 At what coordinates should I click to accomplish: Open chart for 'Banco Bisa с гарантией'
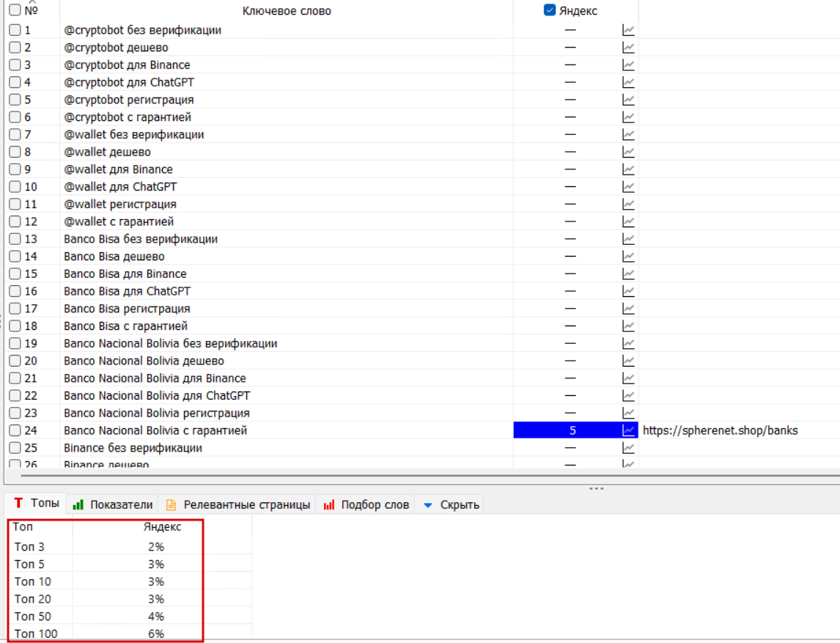[628, 326]
